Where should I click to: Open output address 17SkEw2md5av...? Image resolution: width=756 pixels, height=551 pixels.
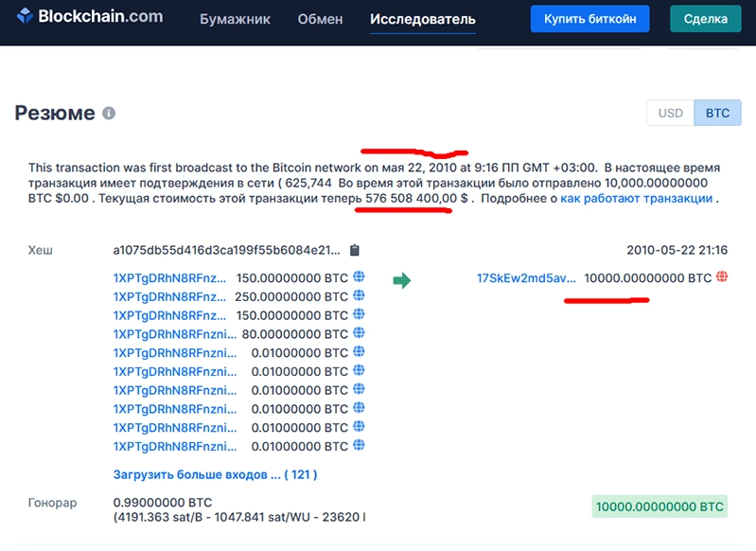pos(526,278)
